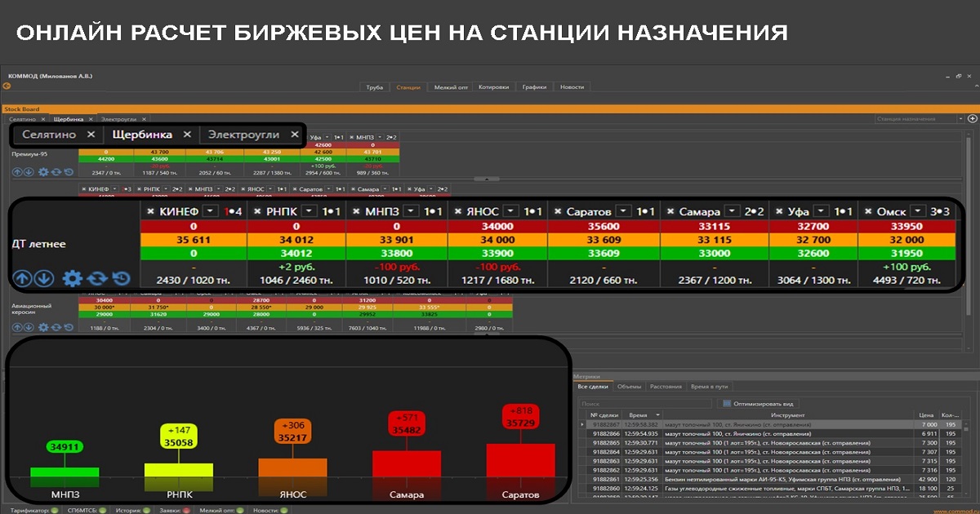The height and width of the screenshot is (514, 980).
Task: Remove Самара column from ДТ летнее
Action: pyautogui.click(x=670, y=211)
